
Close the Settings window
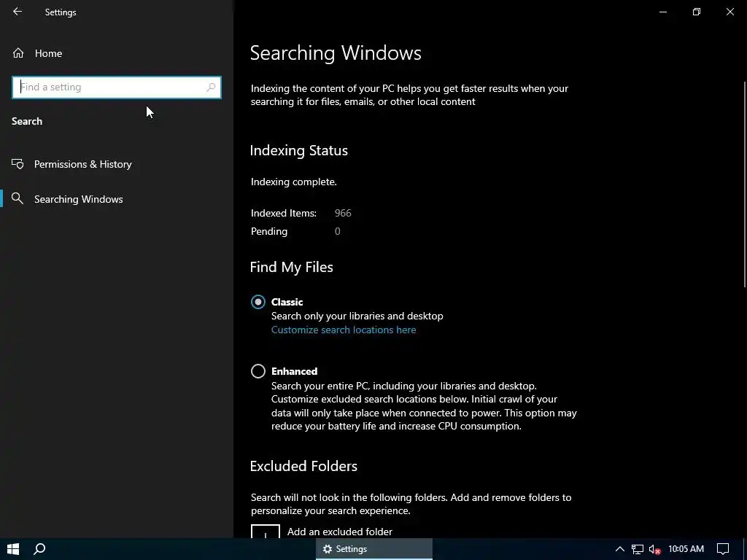(729, 12)
